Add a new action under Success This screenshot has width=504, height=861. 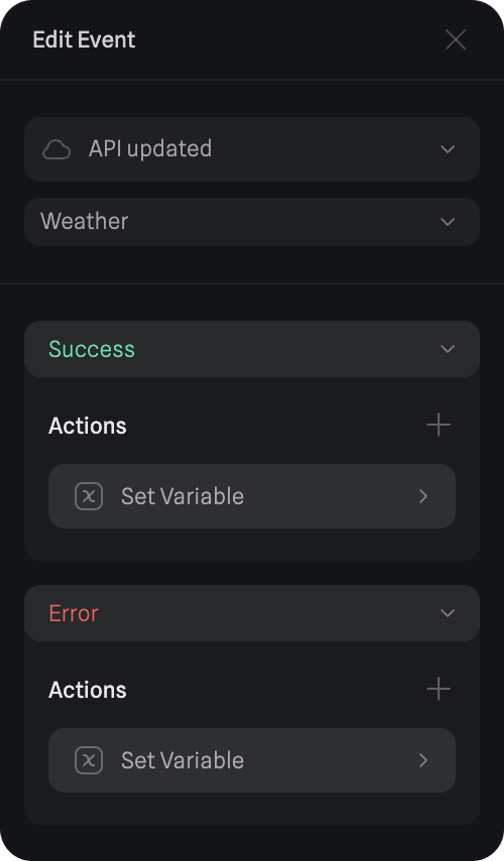point(438,425)
